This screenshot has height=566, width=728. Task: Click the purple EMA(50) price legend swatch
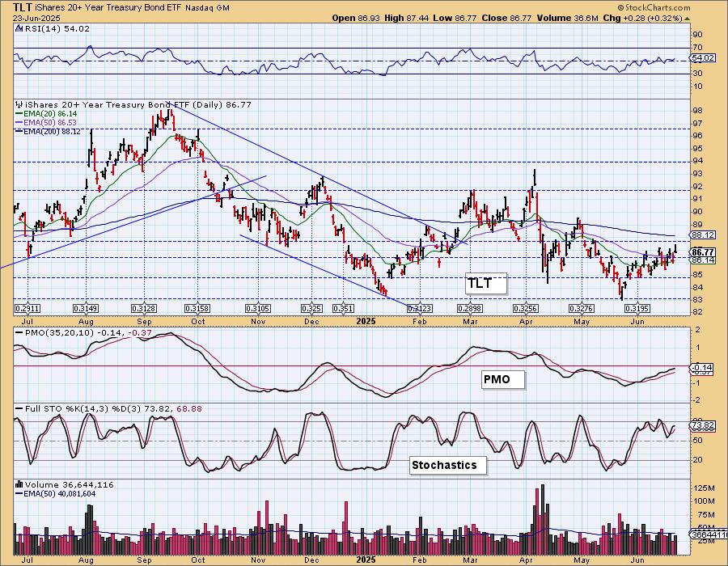click(19, 122)
